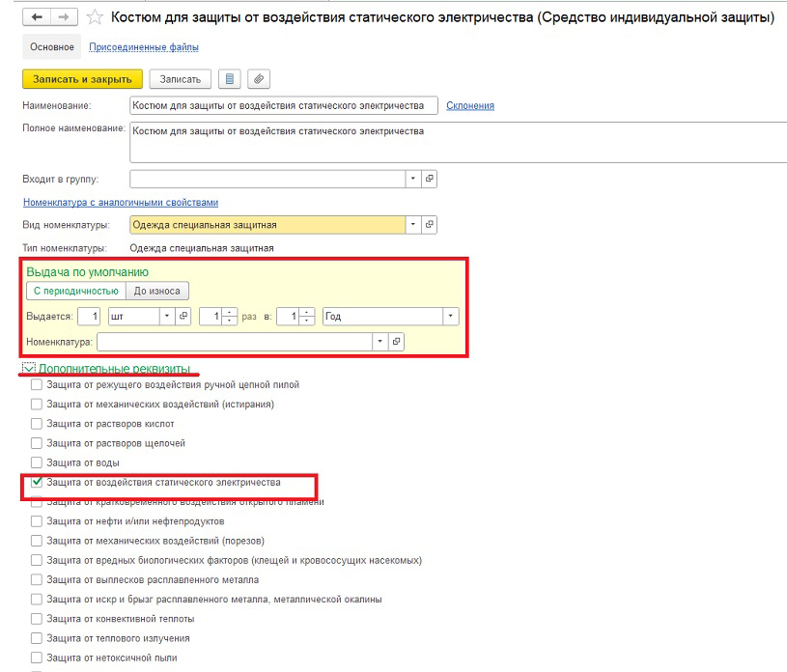Click the Склонения link

[470, 106]
